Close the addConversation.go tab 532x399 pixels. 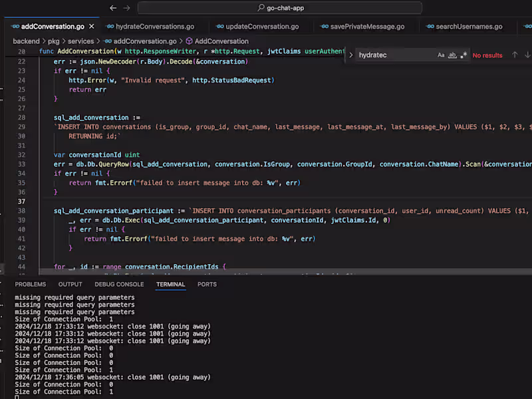tap(91, 27)
